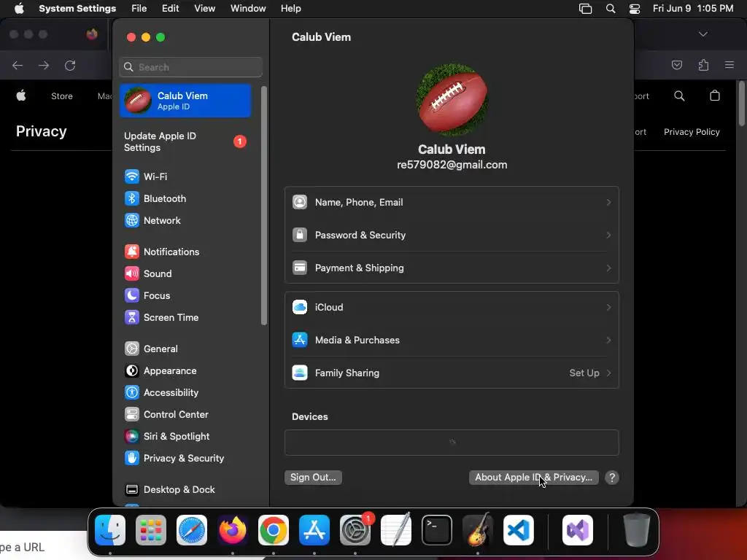Click Firefox forward arrow button
This screenshot has height=560, width=747.
[x=44, y=65]
